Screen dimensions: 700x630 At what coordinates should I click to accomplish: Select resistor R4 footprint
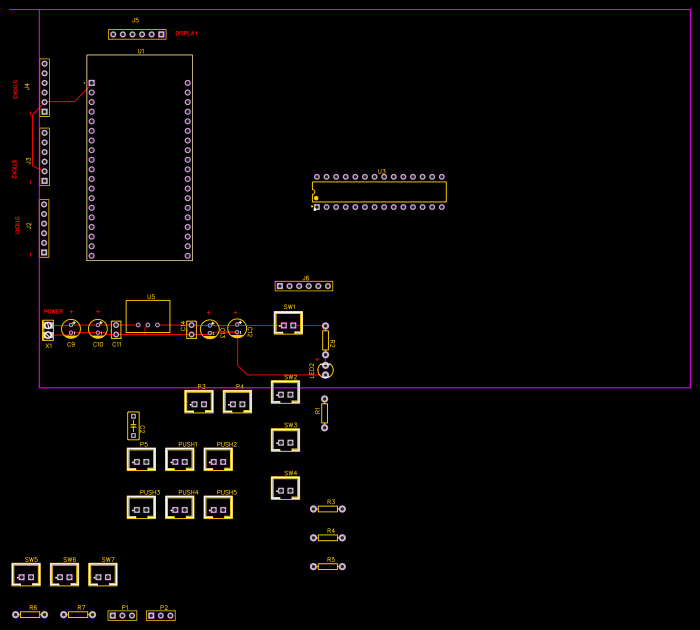(328, 538)
